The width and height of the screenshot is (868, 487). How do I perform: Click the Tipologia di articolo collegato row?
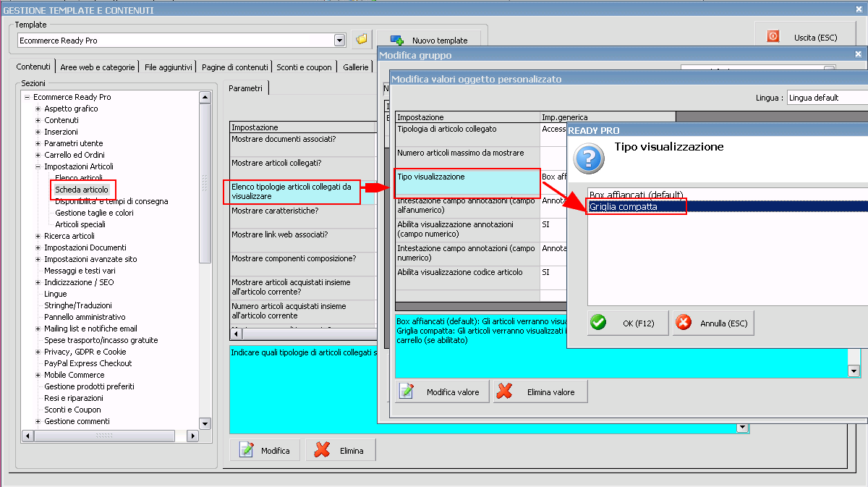tap(467, 135)
